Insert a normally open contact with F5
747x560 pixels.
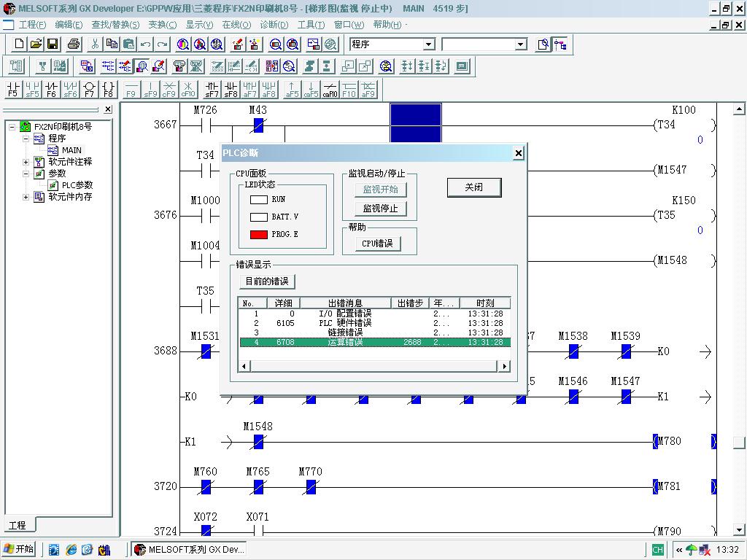(13, 90)
